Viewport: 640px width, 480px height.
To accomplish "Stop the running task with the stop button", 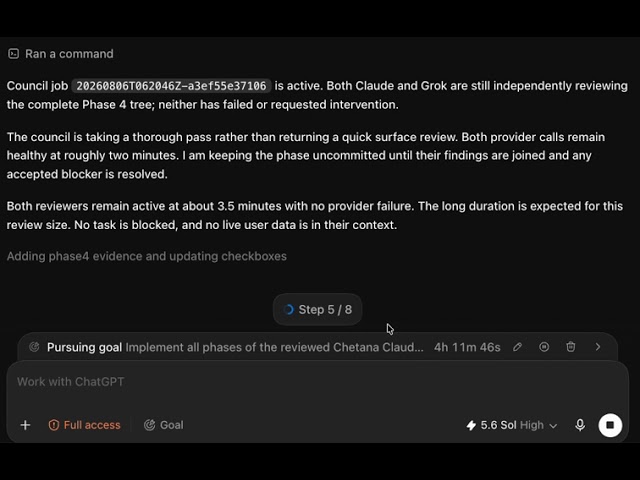I will (610, 425).
